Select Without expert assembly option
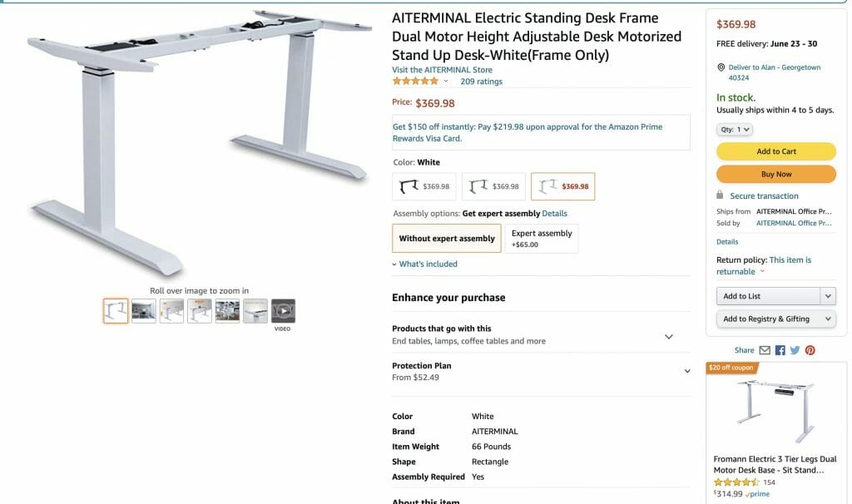Image resolution: width=852 pixels, height=504 pixels. coord(447,239)
